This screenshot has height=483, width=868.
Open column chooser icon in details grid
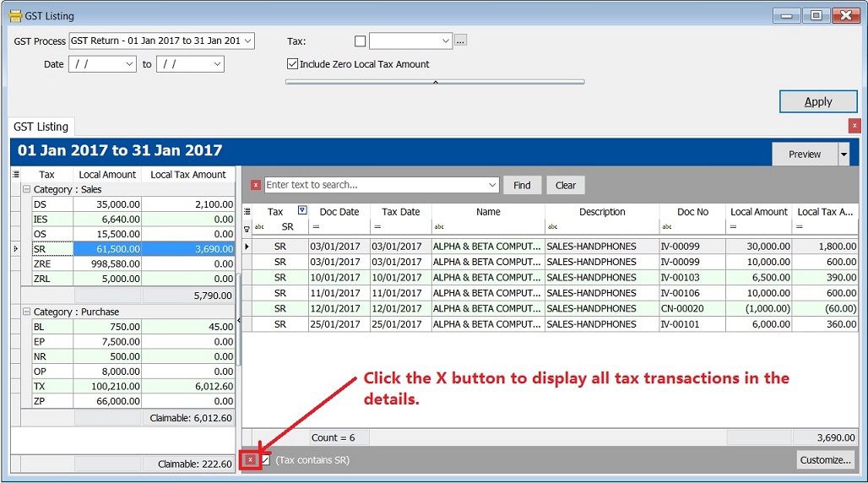[x=247, y=212]
